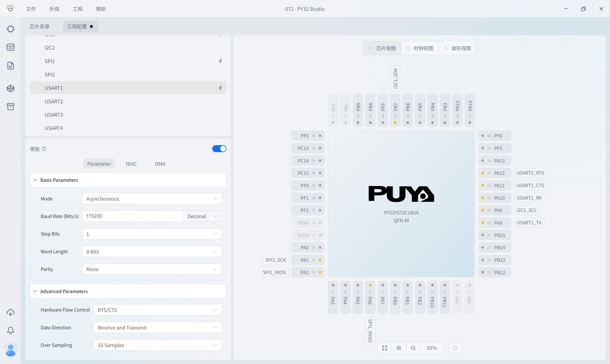
Task: Toggle the USART1 enable (使能) switch
Action: [219, 149]
